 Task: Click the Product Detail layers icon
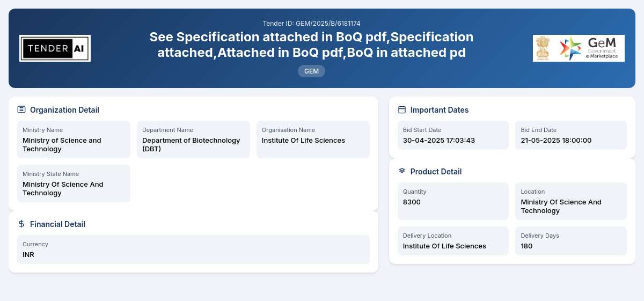tap(402, 171)
